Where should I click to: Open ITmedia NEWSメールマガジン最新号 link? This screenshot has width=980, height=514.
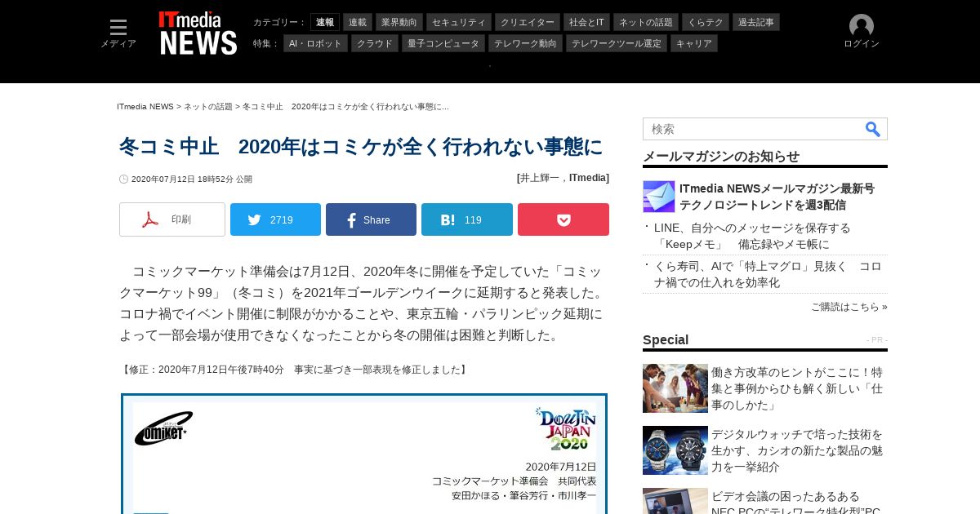point(777,197)
